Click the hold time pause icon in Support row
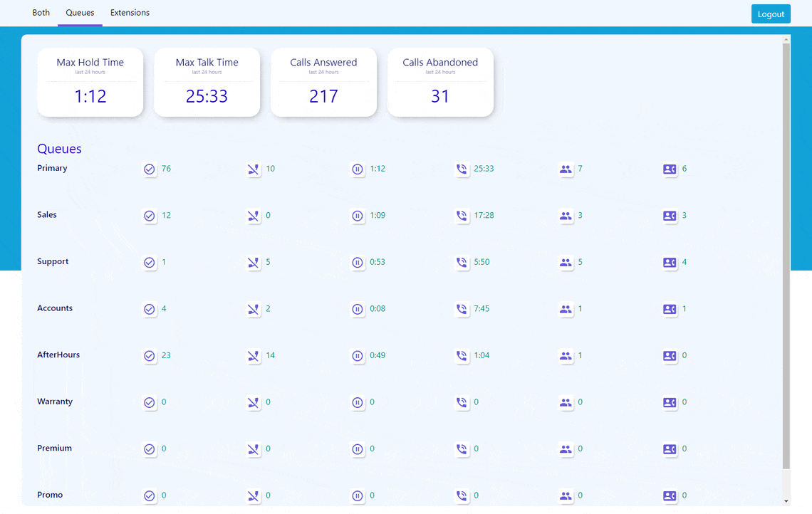This screenshot has width=812, height=514. coord(358,262)
